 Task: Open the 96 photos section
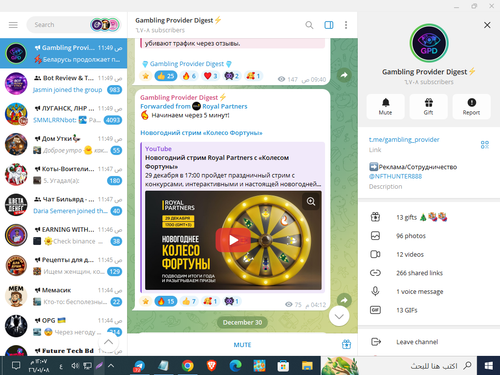429,236
